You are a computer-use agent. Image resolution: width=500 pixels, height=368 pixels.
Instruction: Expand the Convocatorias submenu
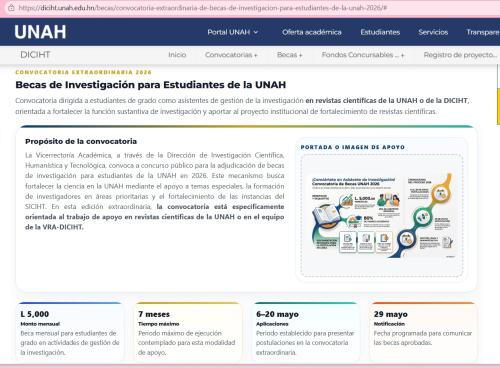pyautogui.click(x=231, y=55)
